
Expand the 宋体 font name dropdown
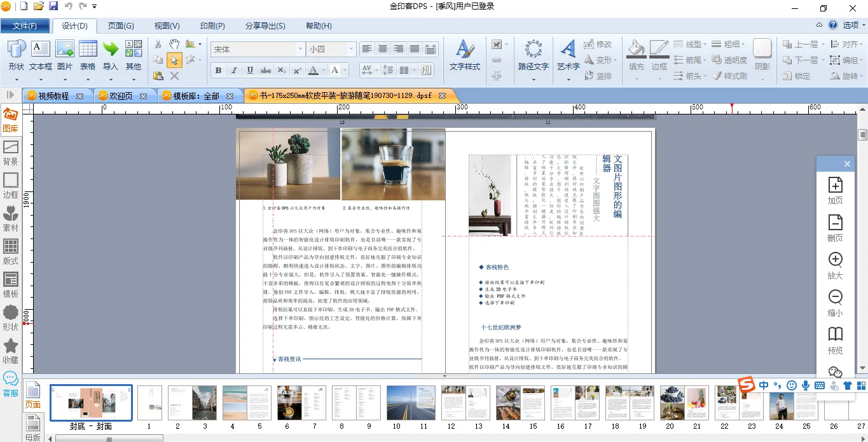click(300, 49)
